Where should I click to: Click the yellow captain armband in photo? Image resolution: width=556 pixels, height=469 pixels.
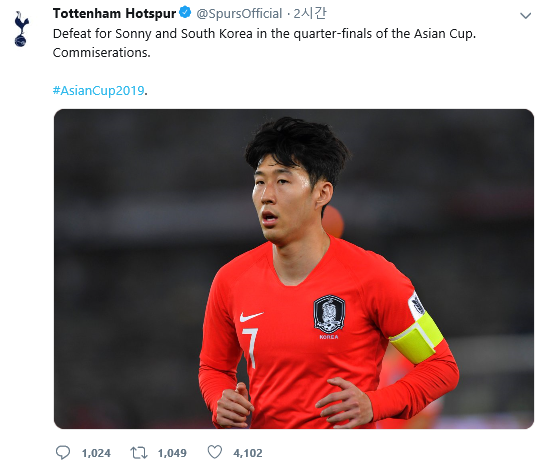coord(417,337)
